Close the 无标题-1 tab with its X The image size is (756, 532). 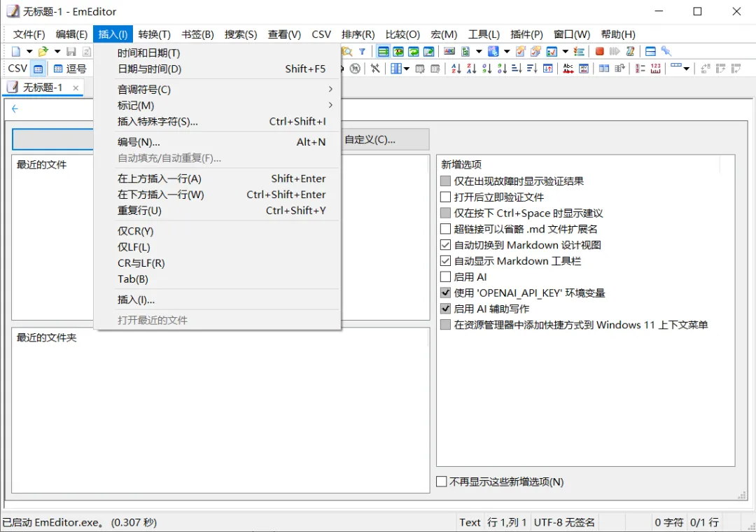pos(76,87)
